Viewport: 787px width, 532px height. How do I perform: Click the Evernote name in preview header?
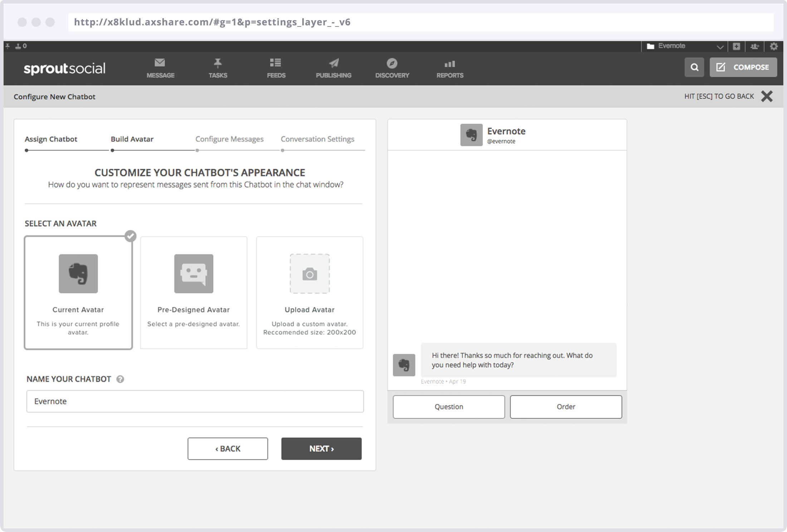pos(506,131)
